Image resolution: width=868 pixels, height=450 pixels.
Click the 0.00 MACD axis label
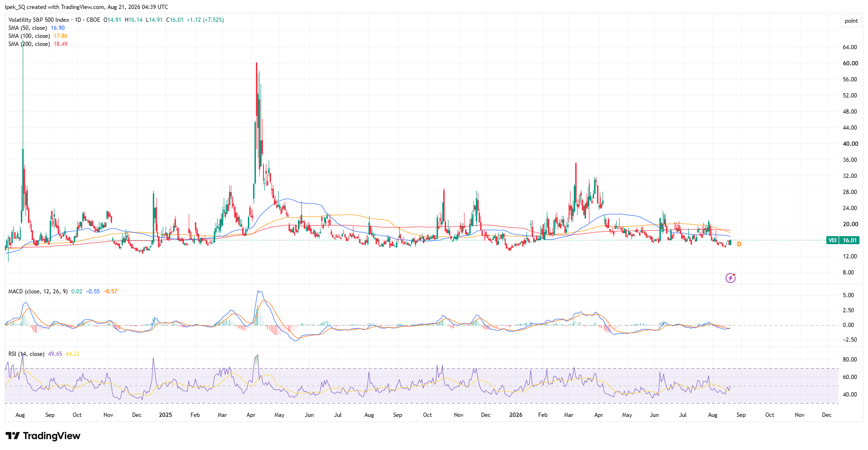tap(849, 325)
